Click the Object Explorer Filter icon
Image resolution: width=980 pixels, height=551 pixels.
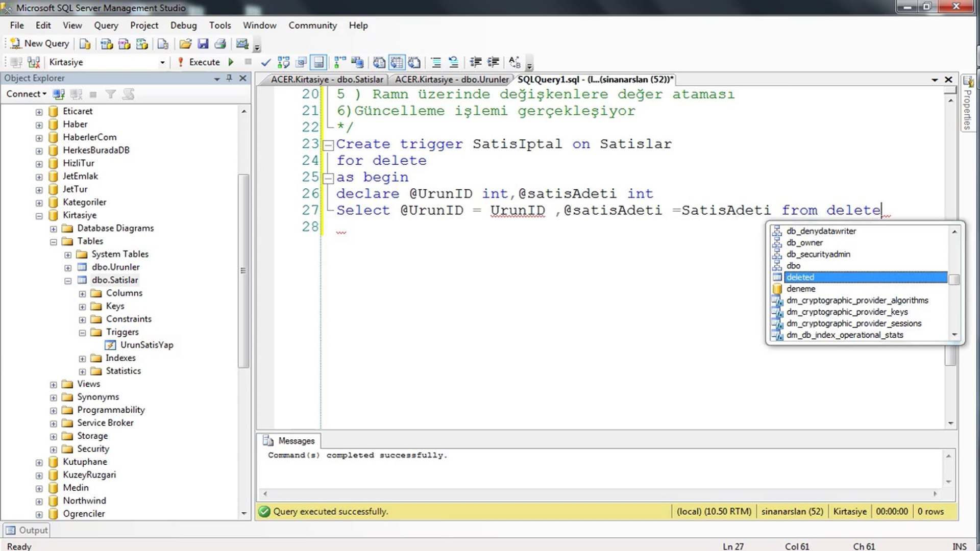pos(110,94)
